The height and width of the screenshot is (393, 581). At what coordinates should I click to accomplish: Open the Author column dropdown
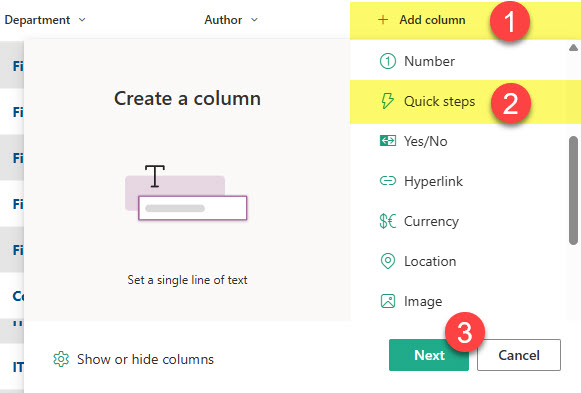[254, 20]
